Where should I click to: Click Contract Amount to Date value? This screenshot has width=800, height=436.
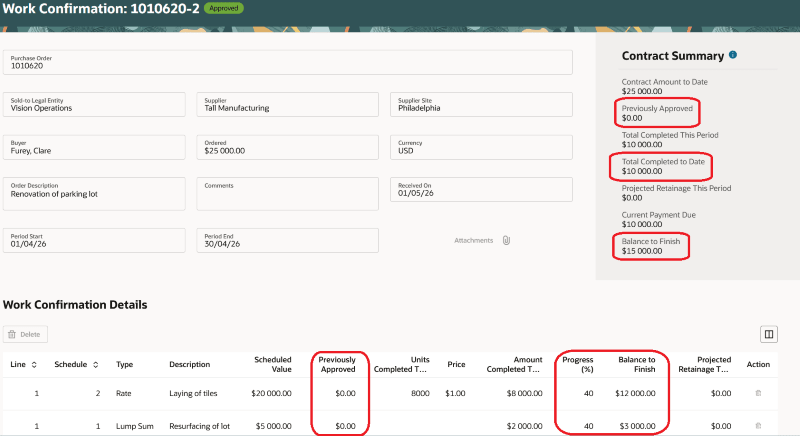(642, 91)
